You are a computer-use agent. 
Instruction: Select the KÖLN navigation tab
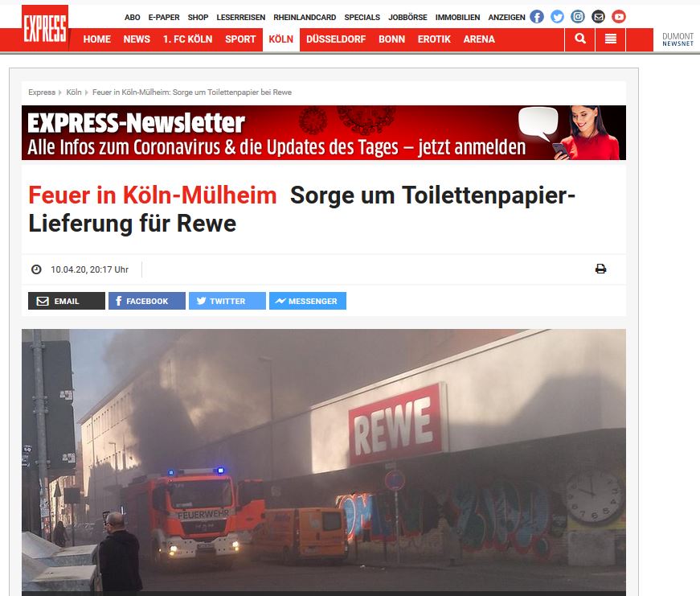(280, 39)
